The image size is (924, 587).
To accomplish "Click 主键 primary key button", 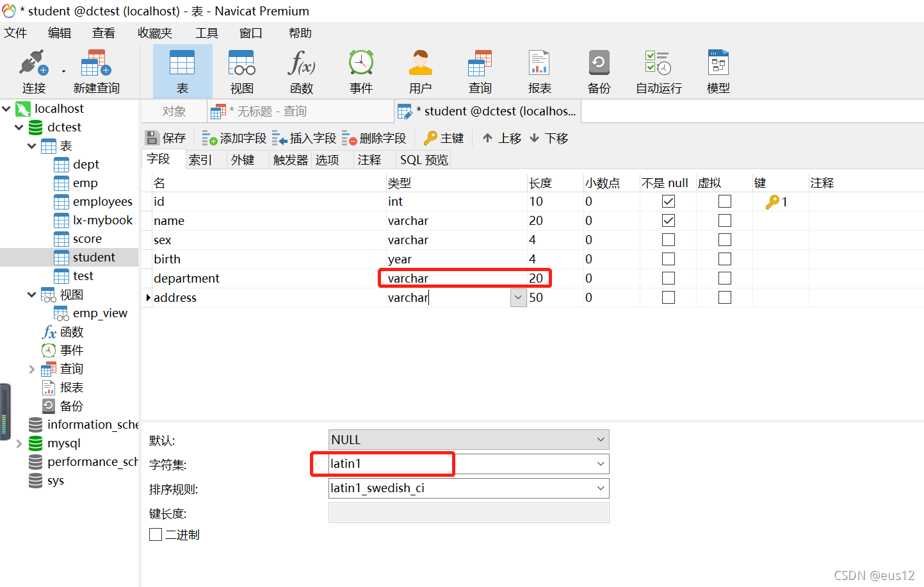I will (444, 138).
